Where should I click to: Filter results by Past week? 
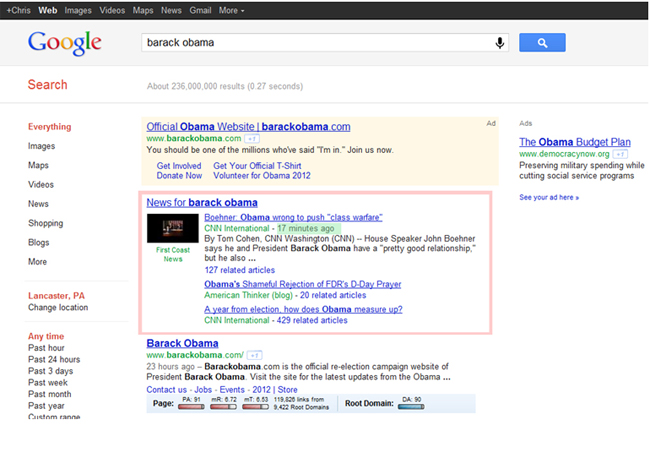pyautogui.click(x=48, y=383)
